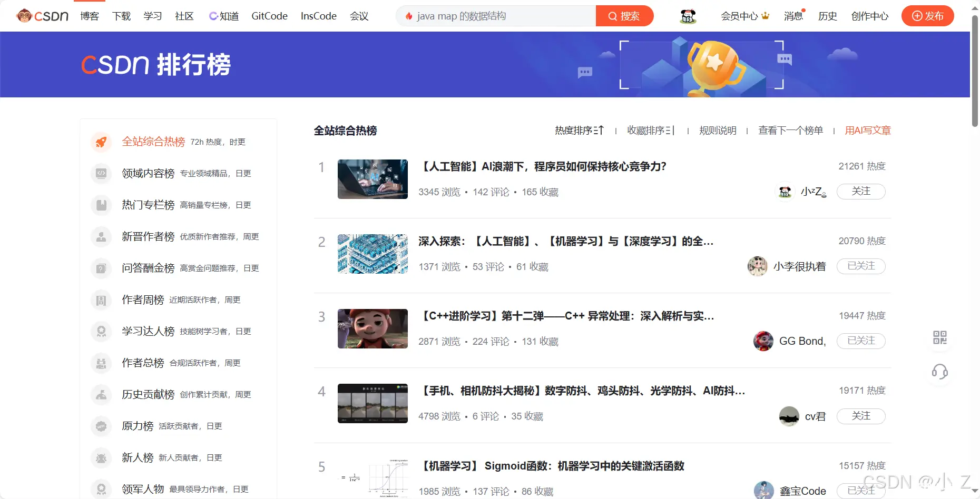Toggle 已关注 for 鑫宝Code
The width and height of the screenshot is (980, 499).
861,491
